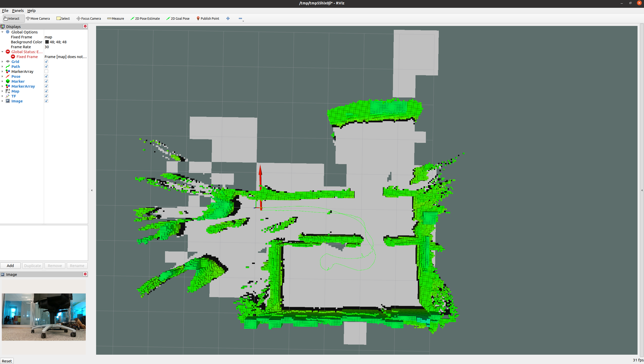
Task: Select the Publish Point tool
Action: pyautogui.click(x=208, y=18)
